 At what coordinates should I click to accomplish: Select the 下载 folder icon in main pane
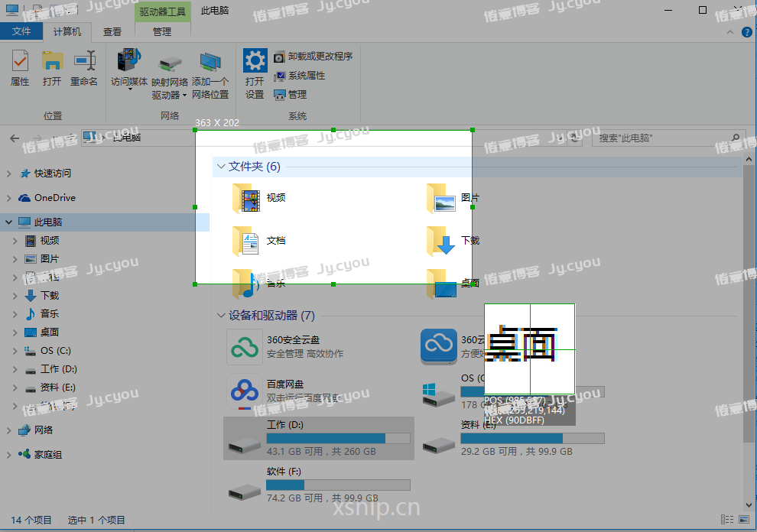[440, 241]
